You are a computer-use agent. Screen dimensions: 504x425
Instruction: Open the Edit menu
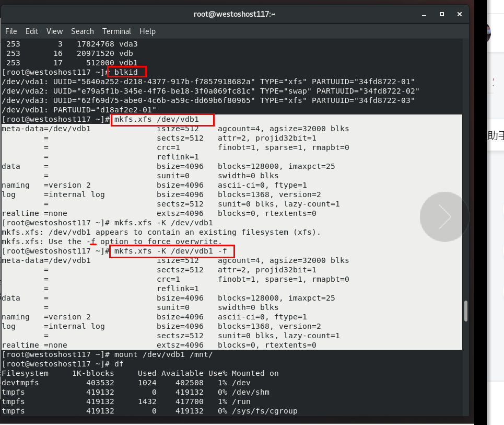[31, 31]
